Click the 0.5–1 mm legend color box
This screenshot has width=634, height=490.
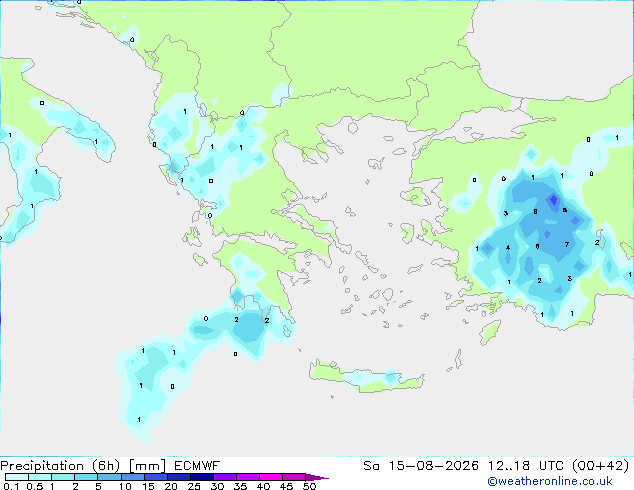pos(40,477)
